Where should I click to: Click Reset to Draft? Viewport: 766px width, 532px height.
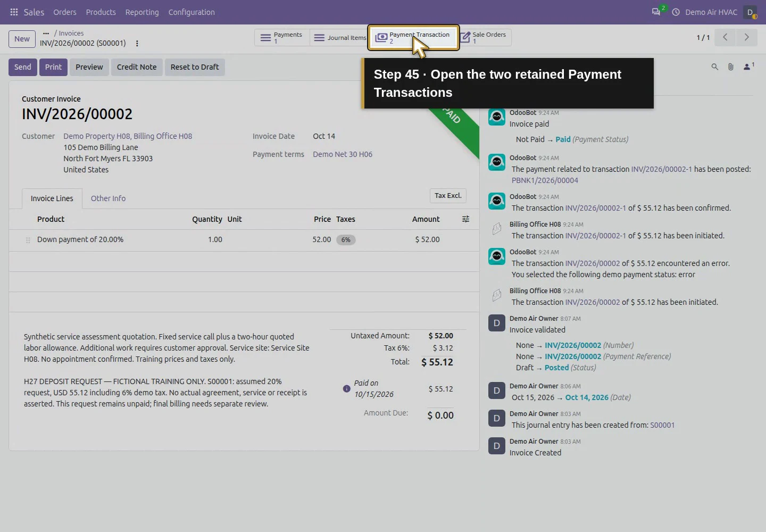click(x=195, y=67)
